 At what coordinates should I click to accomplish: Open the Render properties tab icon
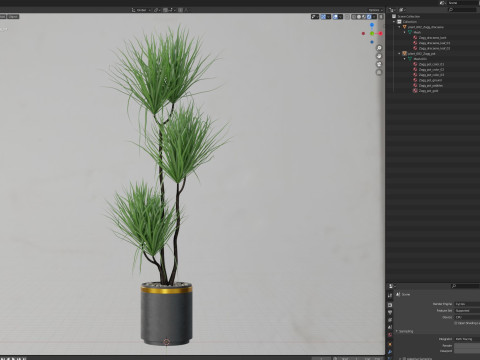(x=390, y=305)
